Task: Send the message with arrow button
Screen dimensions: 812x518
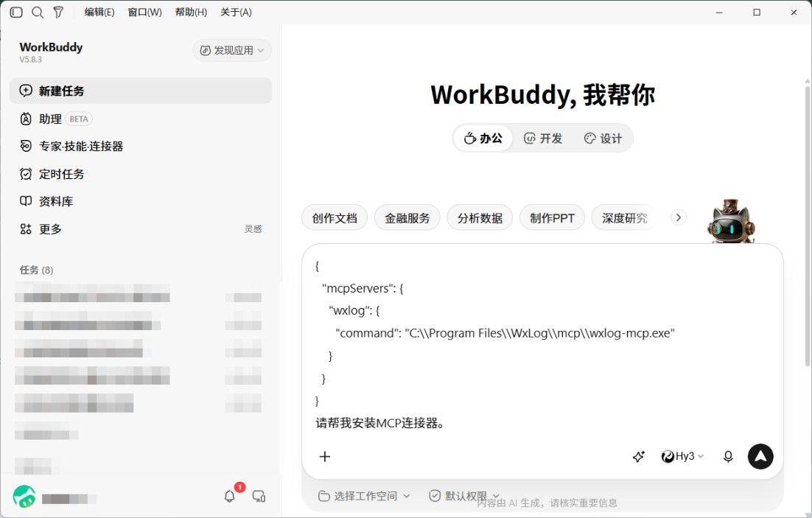Action: pos(760,456)
